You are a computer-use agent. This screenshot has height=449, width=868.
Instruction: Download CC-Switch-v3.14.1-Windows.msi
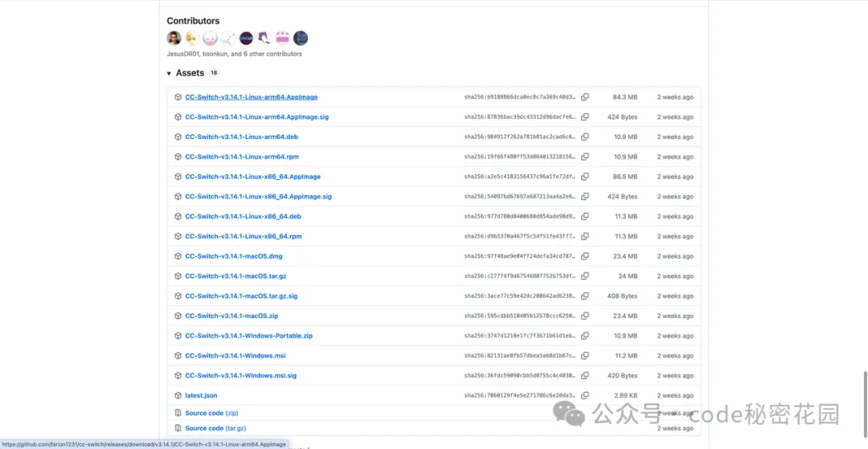click(235, 356)
